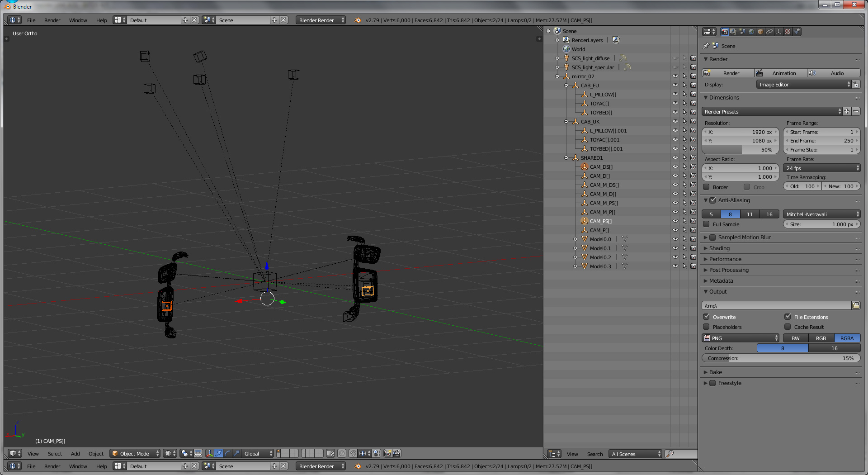Click the viewport shading sphere selector

point(170,453)
